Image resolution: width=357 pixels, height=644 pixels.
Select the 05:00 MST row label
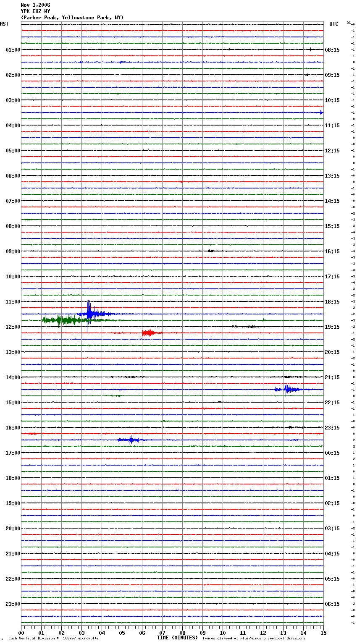pyautogui.click(x=13, y=151)
